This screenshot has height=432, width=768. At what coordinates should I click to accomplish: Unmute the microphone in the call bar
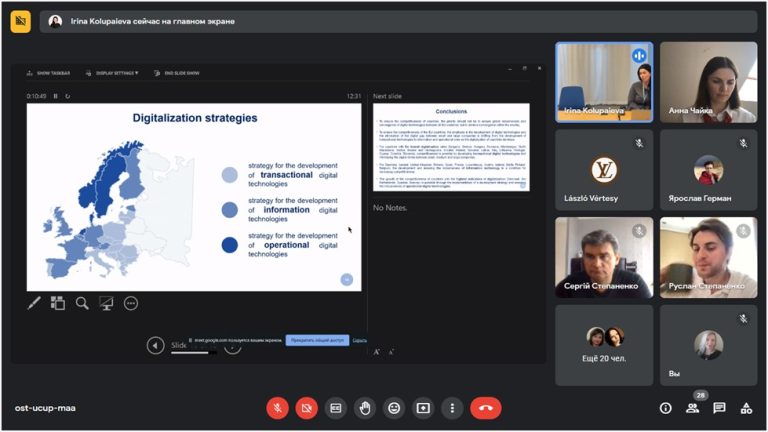277,408
